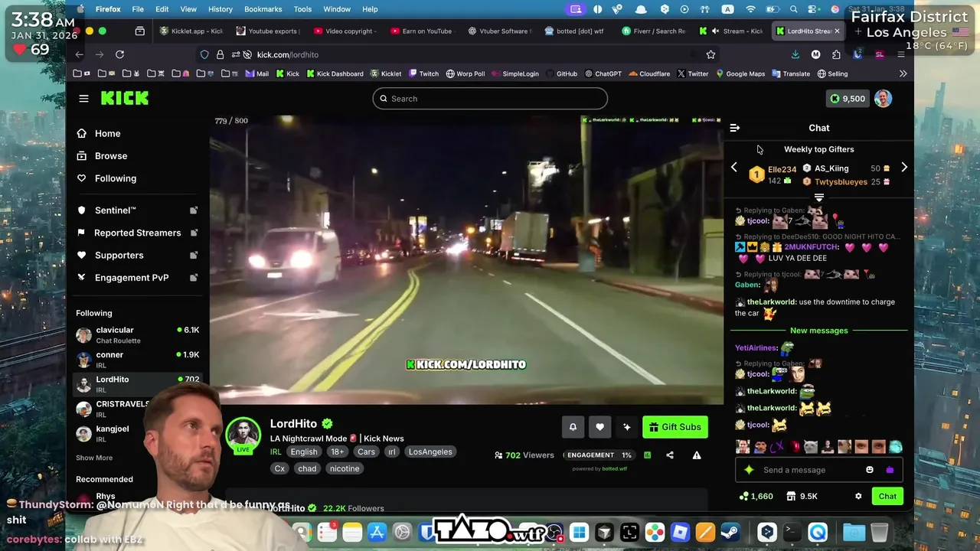Open the Following page
Screen dimensions: 980x551
coord(138,178)
